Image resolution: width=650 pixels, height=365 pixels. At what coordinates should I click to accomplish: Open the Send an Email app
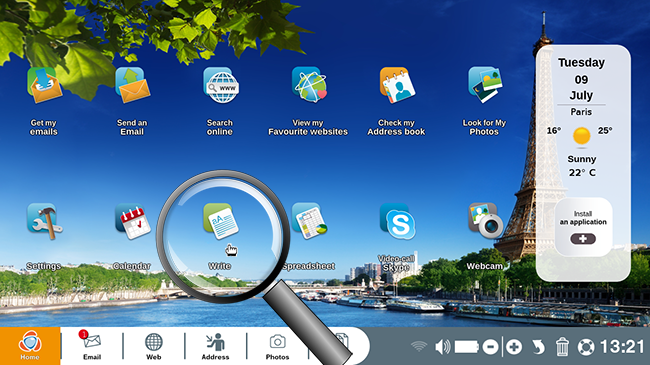[x=132, y=85]
